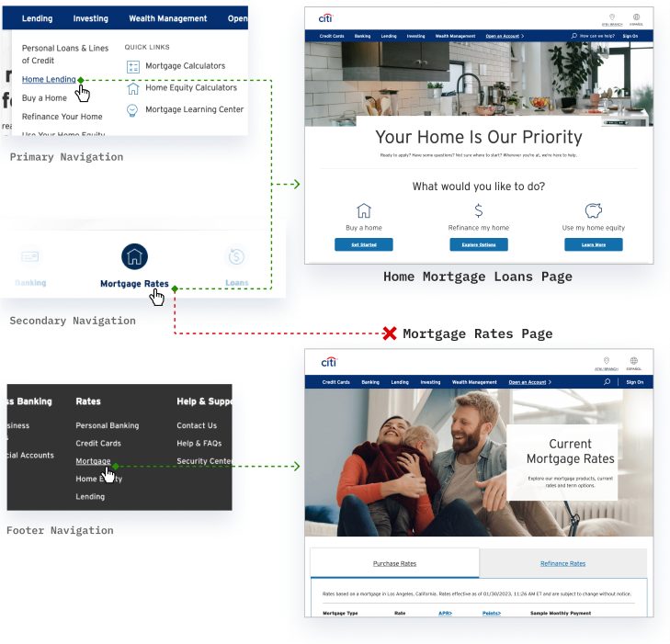Click Español globe icon on Home Mortgage Loans page

tap(636, 17)
